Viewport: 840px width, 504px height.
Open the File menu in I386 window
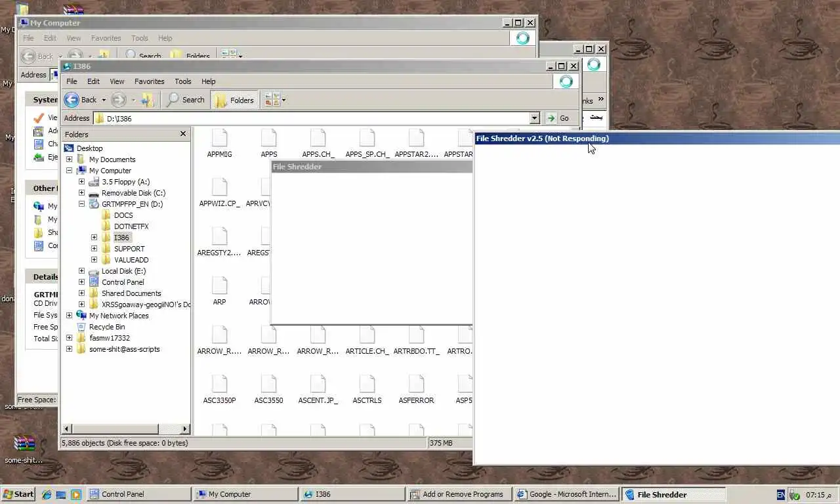click(72, 81)
